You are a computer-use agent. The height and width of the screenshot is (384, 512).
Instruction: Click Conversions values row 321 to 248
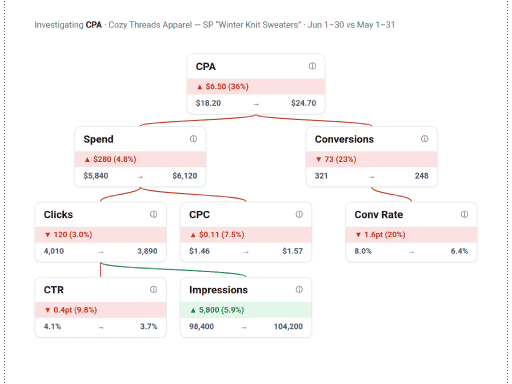(372, 176)
